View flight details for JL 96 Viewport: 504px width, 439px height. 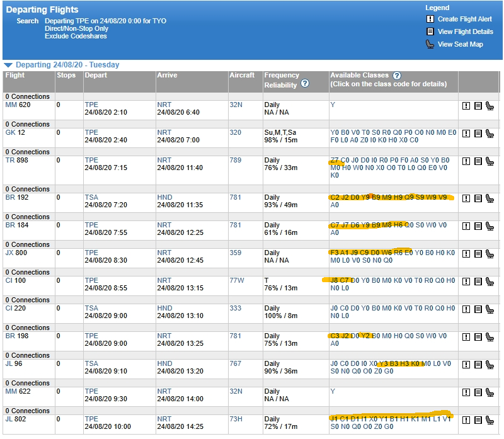coord(478,365)
